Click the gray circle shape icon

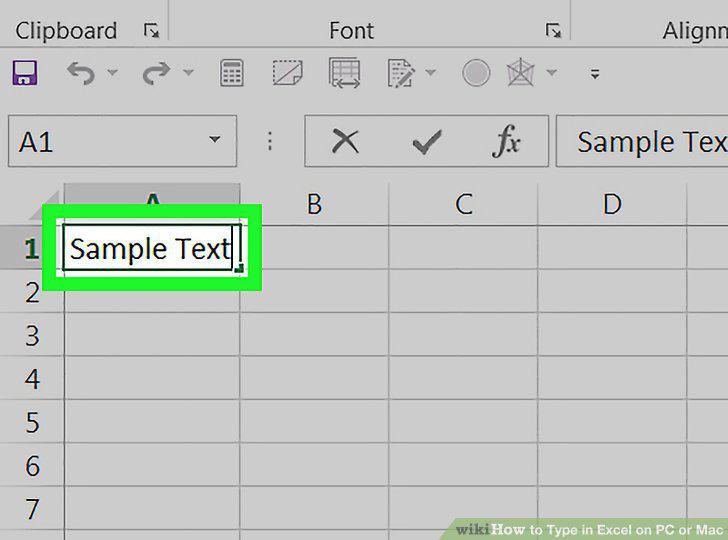point(476,73)
